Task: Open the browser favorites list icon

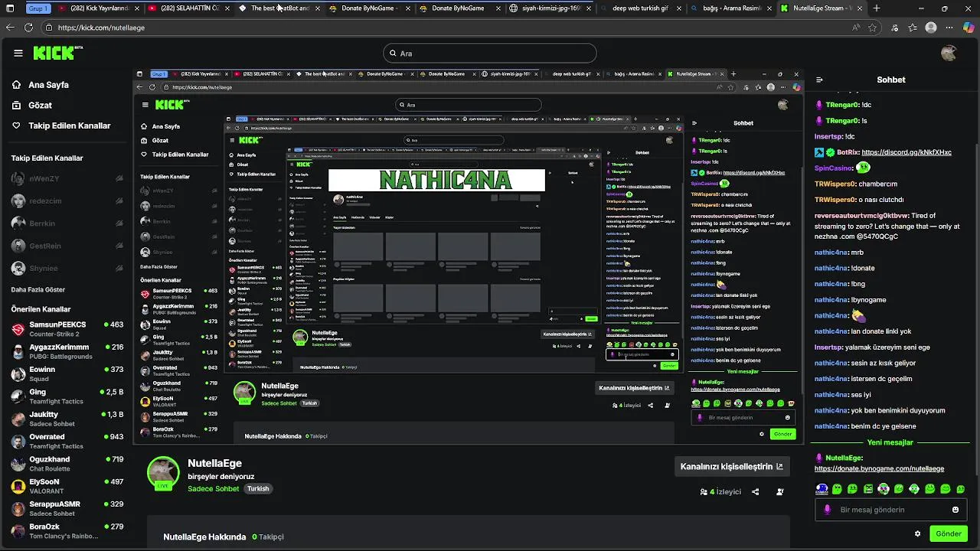Action: (x=913, y=28)
